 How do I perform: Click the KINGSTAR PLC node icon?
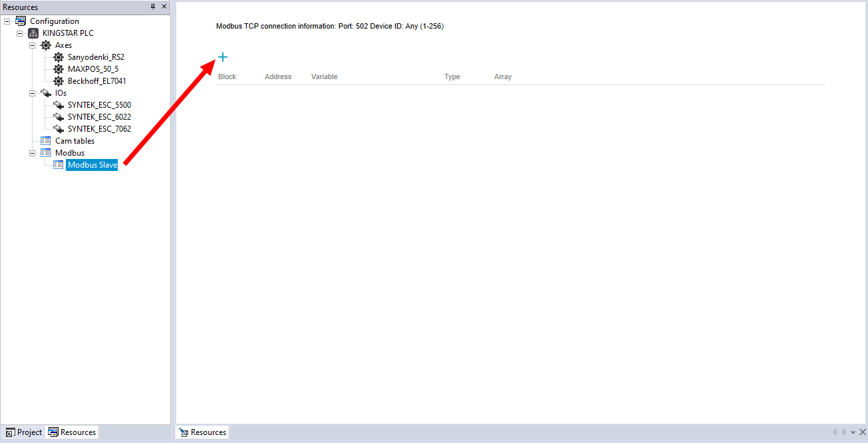tap(33, 33)
